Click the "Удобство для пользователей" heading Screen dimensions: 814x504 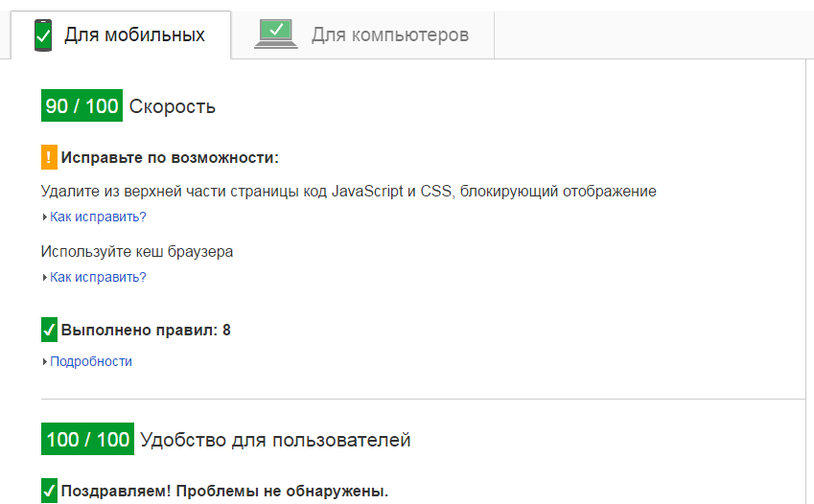tap(275, 441)
